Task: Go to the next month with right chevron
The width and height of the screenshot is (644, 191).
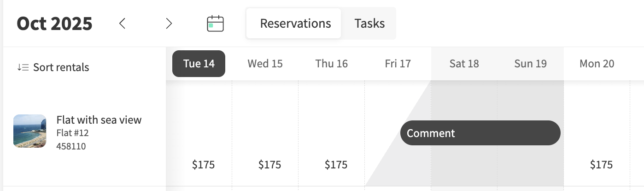Action: coord(169,24)
